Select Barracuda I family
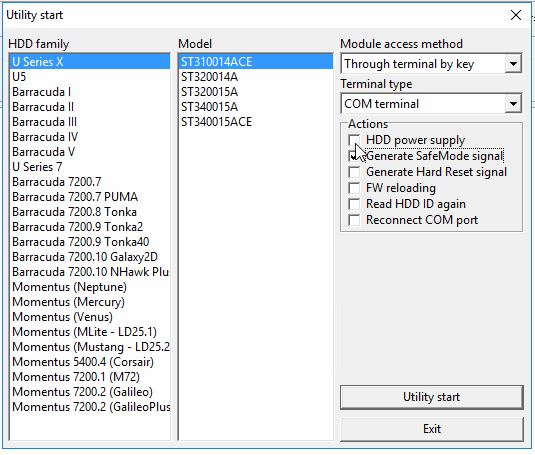This screenshot has width=535, height=455. click(x=90, y=92)
